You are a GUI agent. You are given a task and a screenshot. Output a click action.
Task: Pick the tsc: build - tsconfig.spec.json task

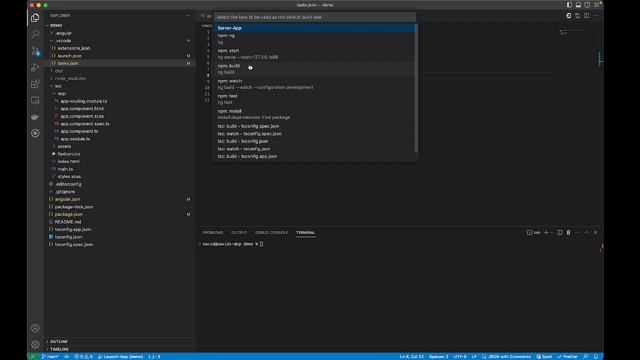pos(314,126)
